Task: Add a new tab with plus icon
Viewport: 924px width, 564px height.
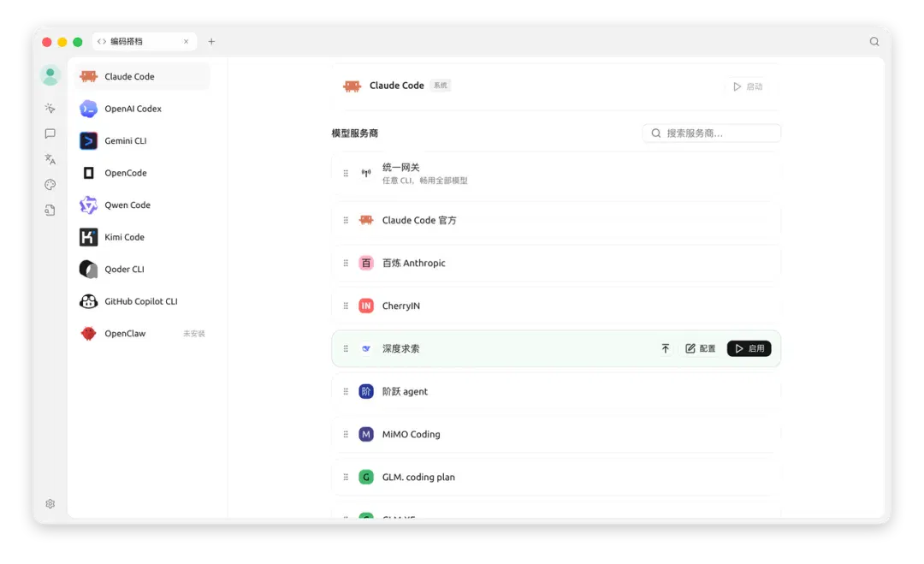Action: pyautogui.click(x=211, y=41)
